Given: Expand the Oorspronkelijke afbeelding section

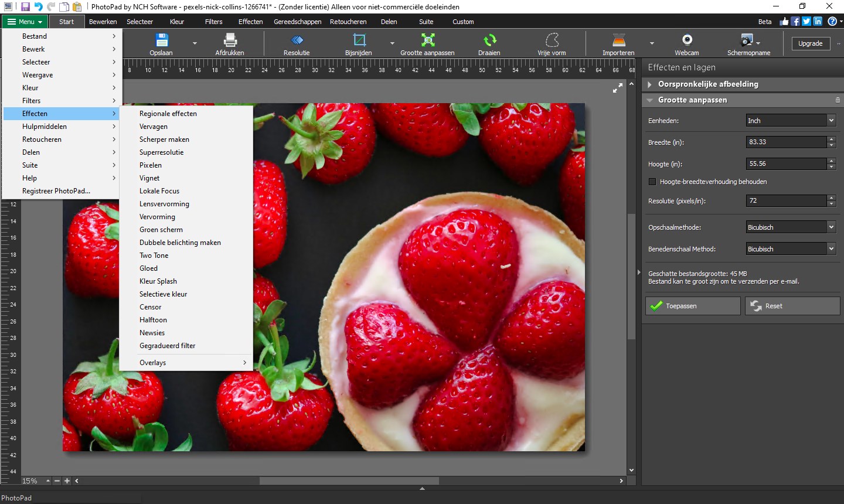Looking at the screenshot, I should click(x=649, y=84).
